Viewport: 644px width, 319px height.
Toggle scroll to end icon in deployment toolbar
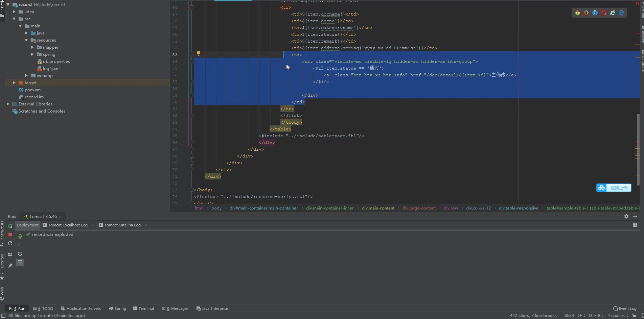[x=20, y=263]
